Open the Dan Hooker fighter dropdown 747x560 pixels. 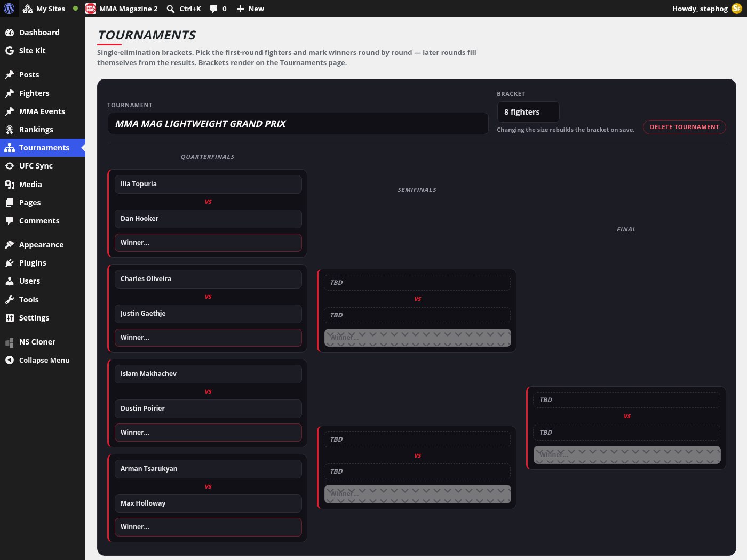[208, 219]
